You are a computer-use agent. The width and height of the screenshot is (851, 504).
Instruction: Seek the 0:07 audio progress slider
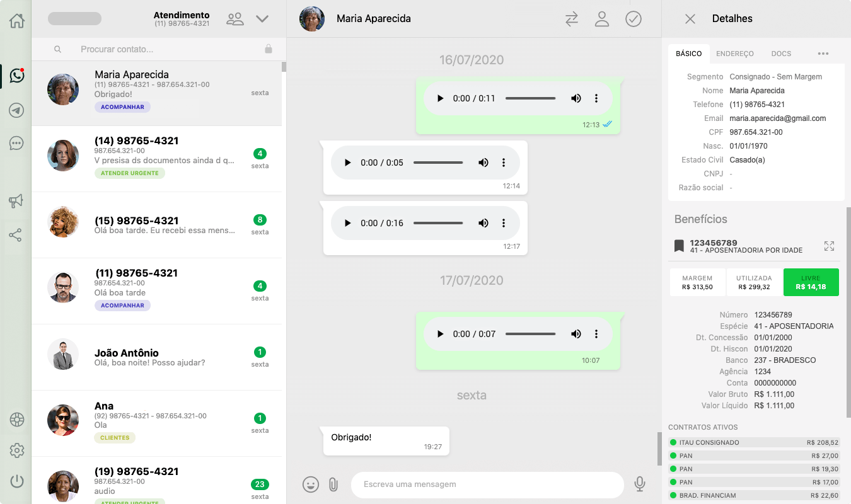530,334
